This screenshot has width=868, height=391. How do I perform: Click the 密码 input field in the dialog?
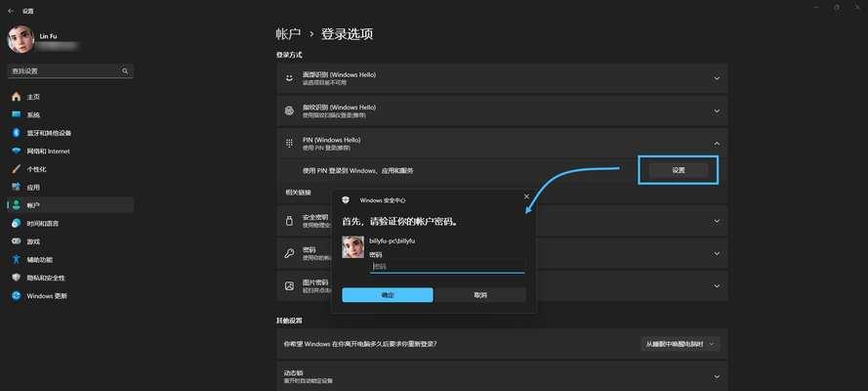point(447,267)
